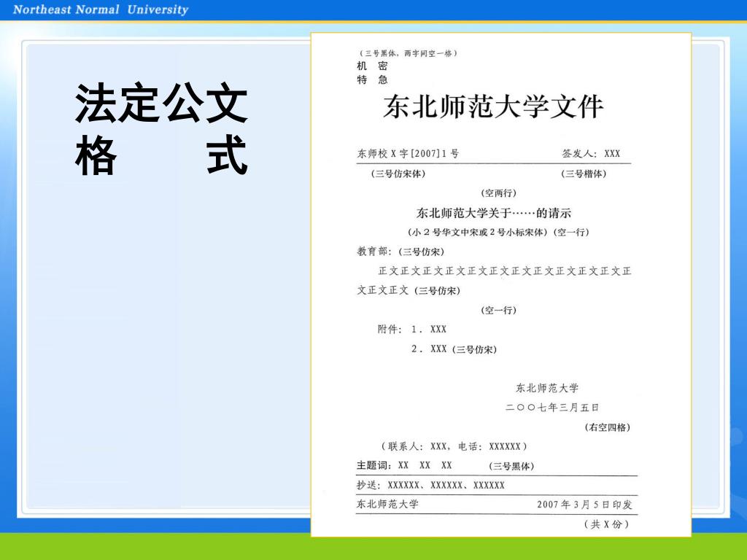The image size is (747, 560).
Task: Click the note (三号仿宋体)
Action: tap(398, 174)
